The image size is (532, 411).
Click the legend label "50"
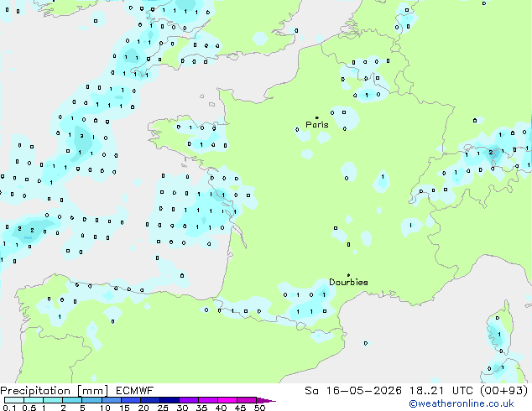[259, 408]
